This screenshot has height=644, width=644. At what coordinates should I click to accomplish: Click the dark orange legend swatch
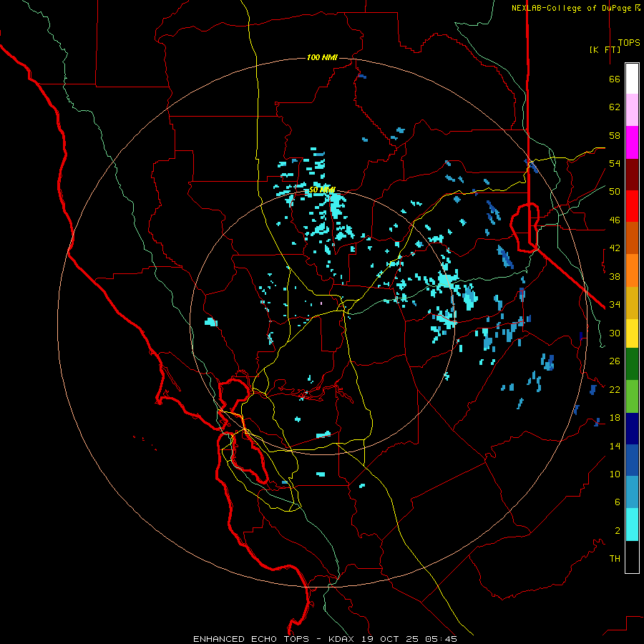pyautogui.click(x=632, y=238)
